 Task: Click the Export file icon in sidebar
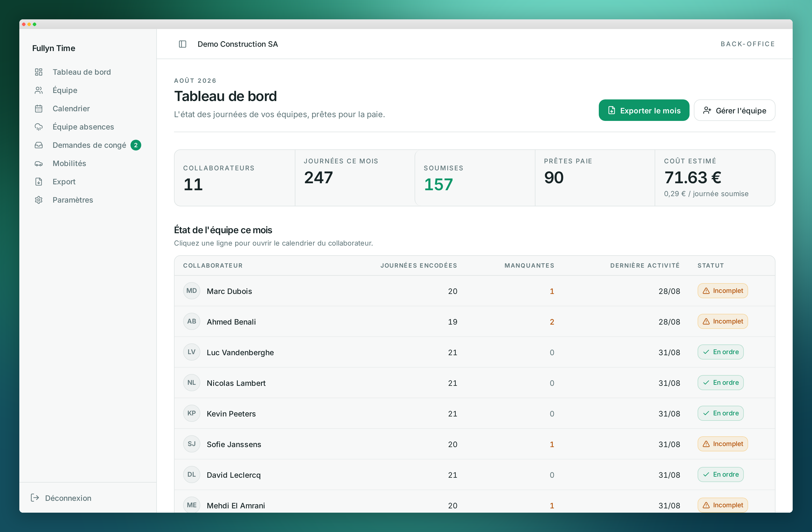tap(39, 182)
